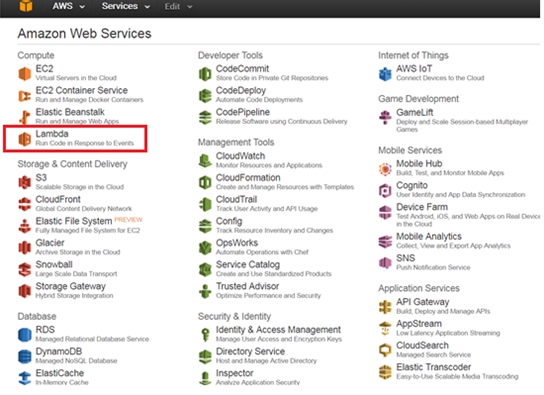Click the red S3 storage icon
The height and width of the screenshot is (395, 544).
point(25,182)
